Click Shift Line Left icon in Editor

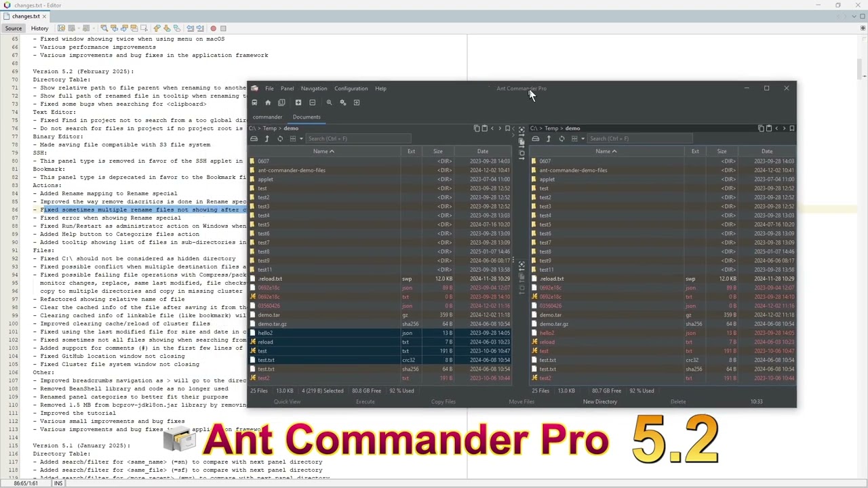pyautogui.click(x=191, y=28)
